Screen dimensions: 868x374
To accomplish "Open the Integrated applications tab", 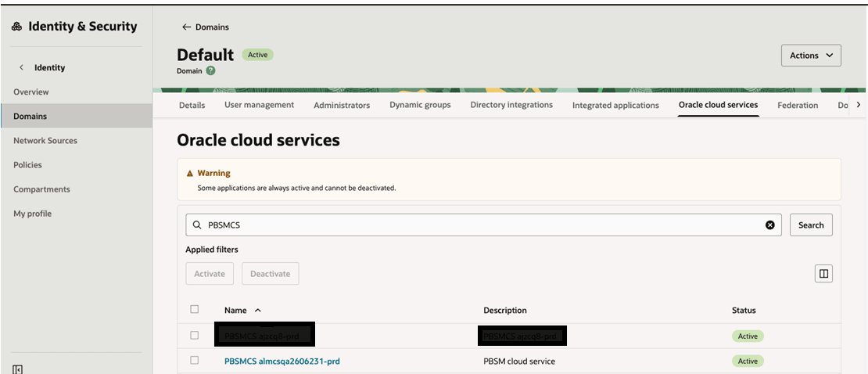I will [615, 106].
